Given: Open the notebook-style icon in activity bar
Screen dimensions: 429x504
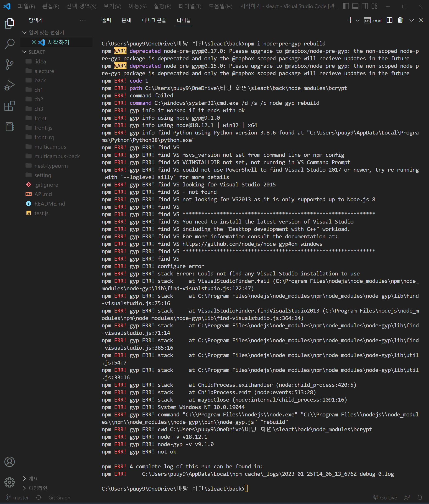Looking at the screenshot, I should coord(9,127).
